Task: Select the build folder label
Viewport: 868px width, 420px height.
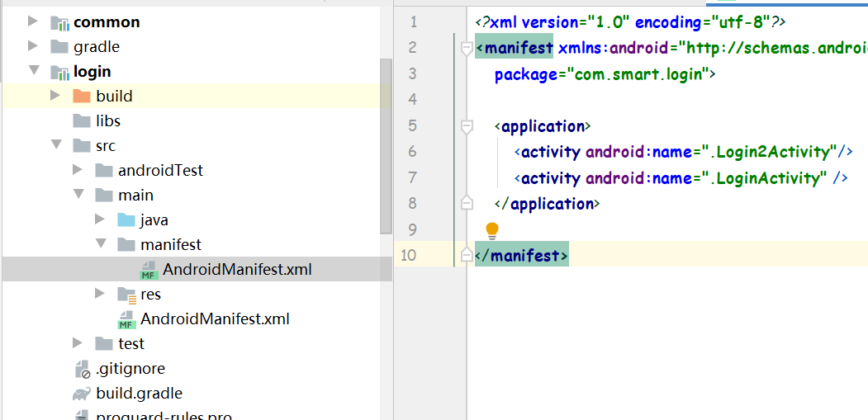Action: point(114,97)
